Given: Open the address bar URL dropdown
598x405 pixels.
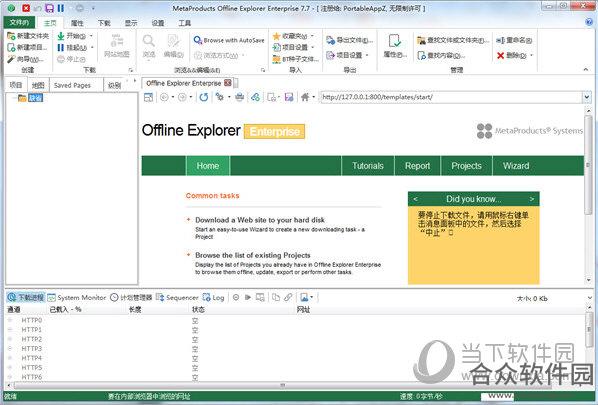Looking at the screenshot, I should pyautogui.click(x=587, y=97).
